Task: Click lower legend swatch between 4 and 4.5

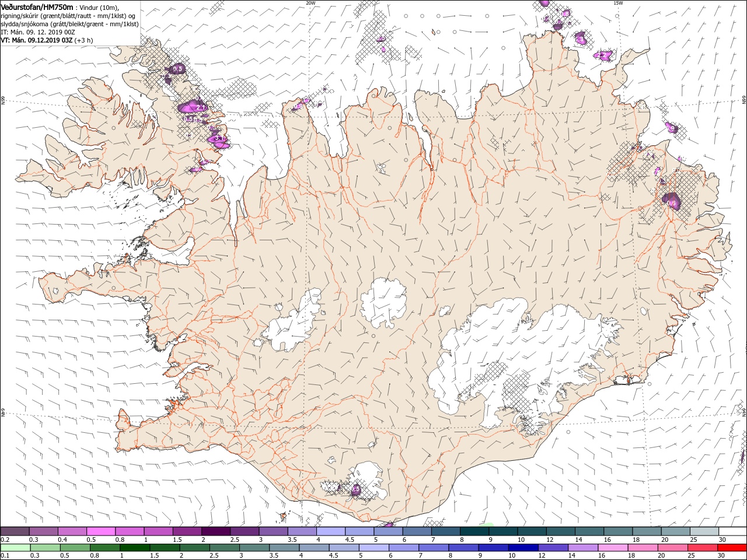Action: click(314, 548)
